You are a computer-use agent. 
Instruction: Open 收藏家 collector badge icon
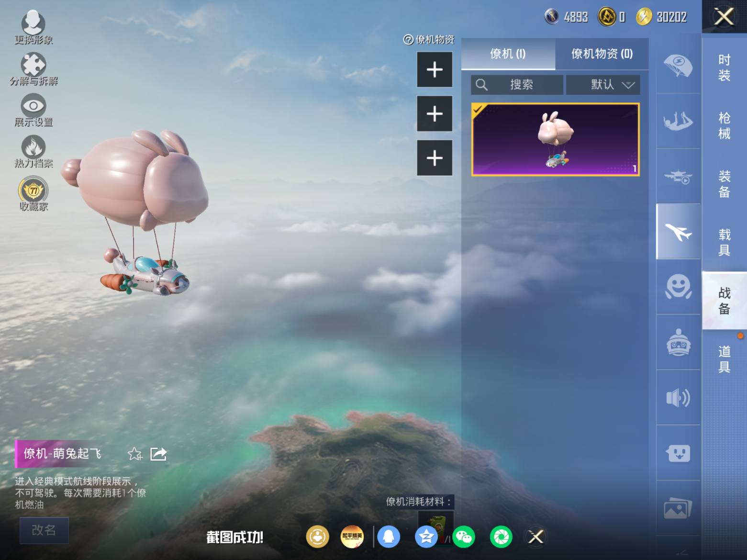pyautogui.click(x=33, y=190)
